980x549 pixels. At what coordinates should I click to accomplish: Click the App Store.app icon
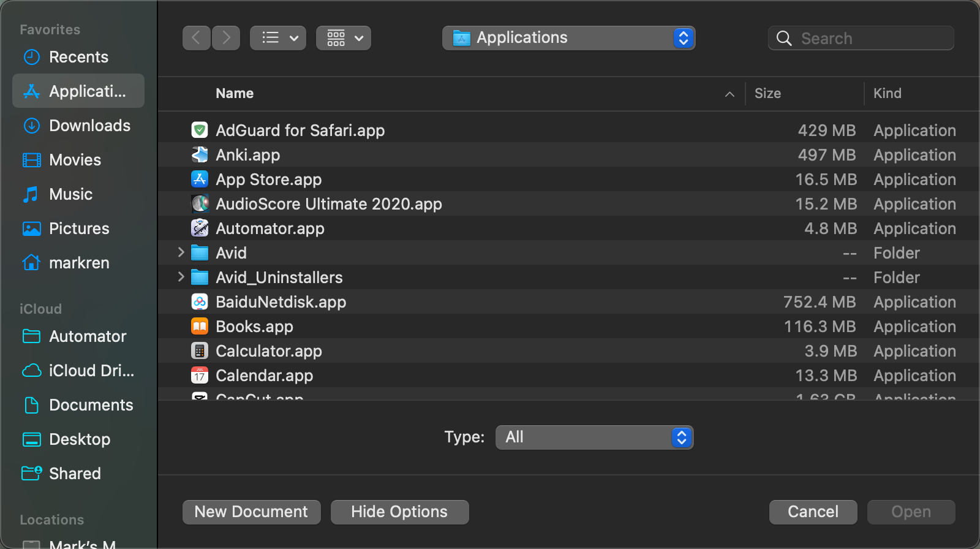(200, 179)
